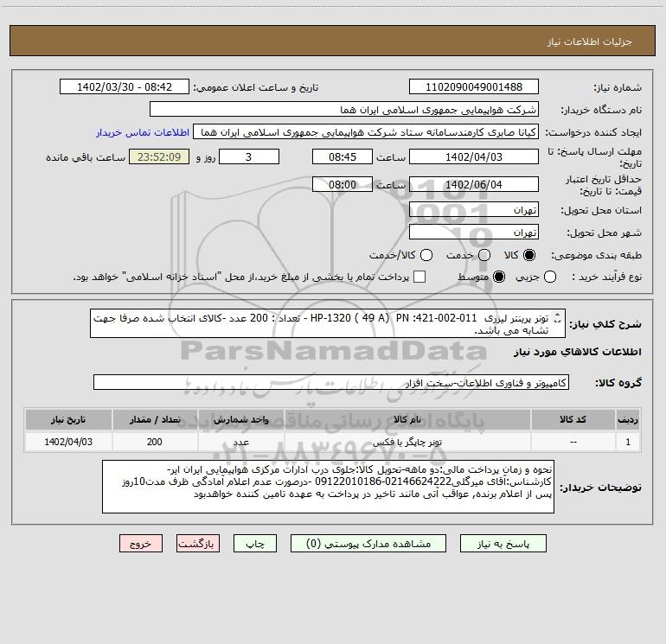The image size is (666, 644).
Task: Click the price validity date field 1402/06/04
Action: [473, 184]
